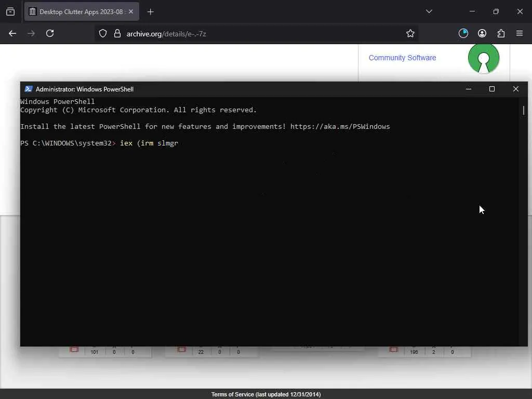Click the 'iex (irm slmgr' command text
Viewport: 532px width, 399px height.
tap(149, 143)
